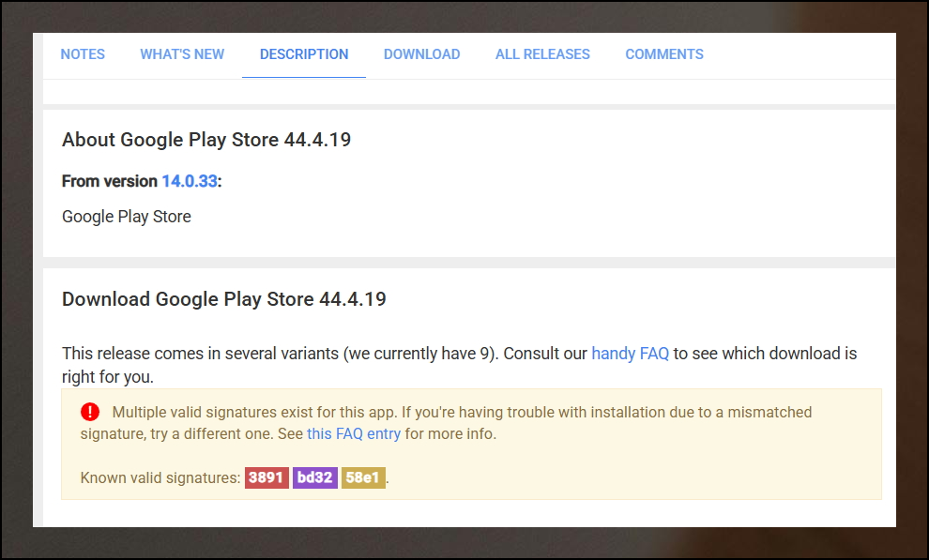View the COMMENTS tab
The width and height of the screenshot is (929, 560).
tap(664, 54)
